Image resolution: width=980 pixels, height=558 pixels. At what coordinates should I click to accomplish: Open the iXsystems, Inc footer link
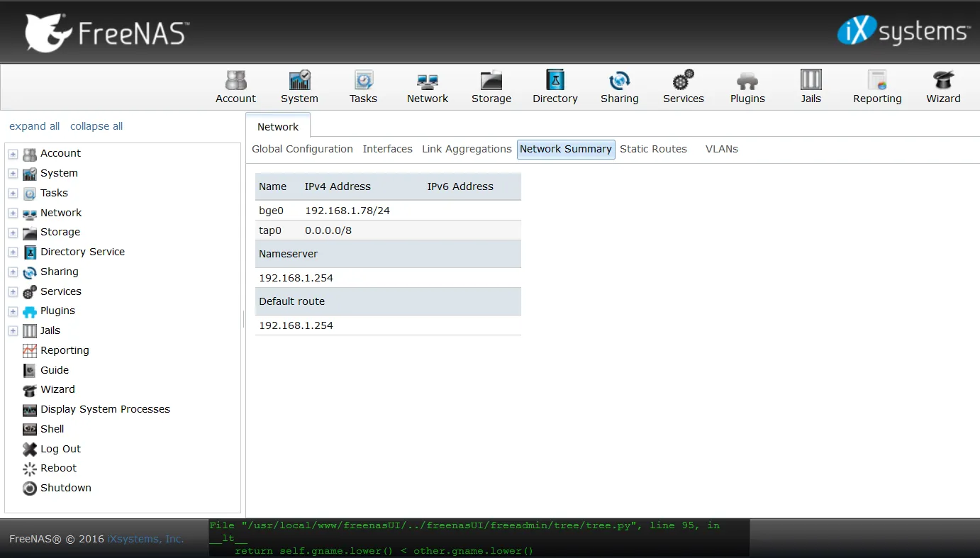click(x=145, y=539)
